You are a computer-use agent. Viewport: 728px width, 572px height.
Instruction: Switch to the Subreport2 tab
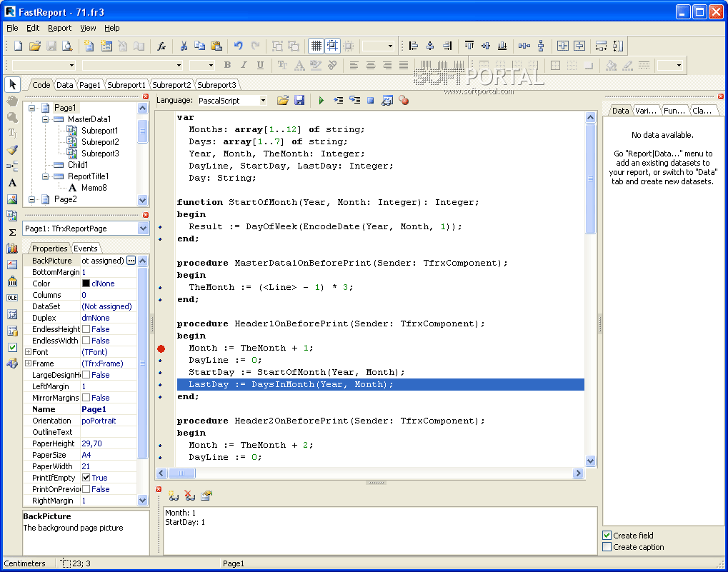[171, 85]
